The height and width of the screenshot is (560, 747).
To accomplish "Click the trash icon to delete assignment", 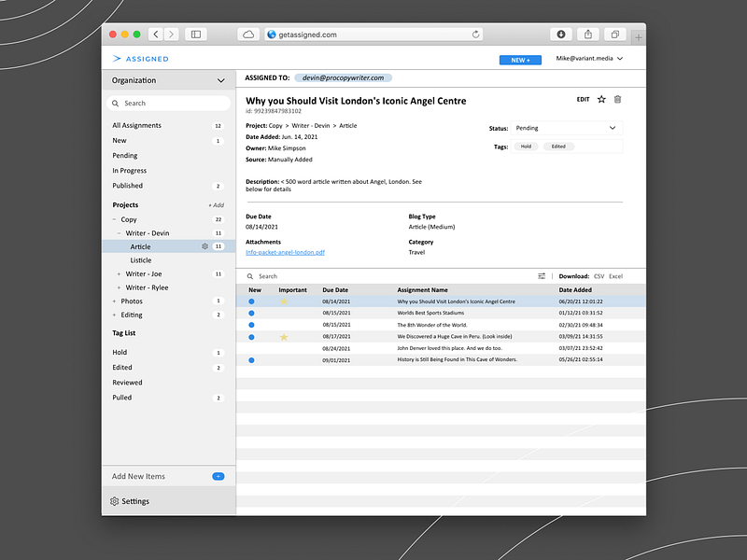I will pyautogui.click(x=617, y=100).
